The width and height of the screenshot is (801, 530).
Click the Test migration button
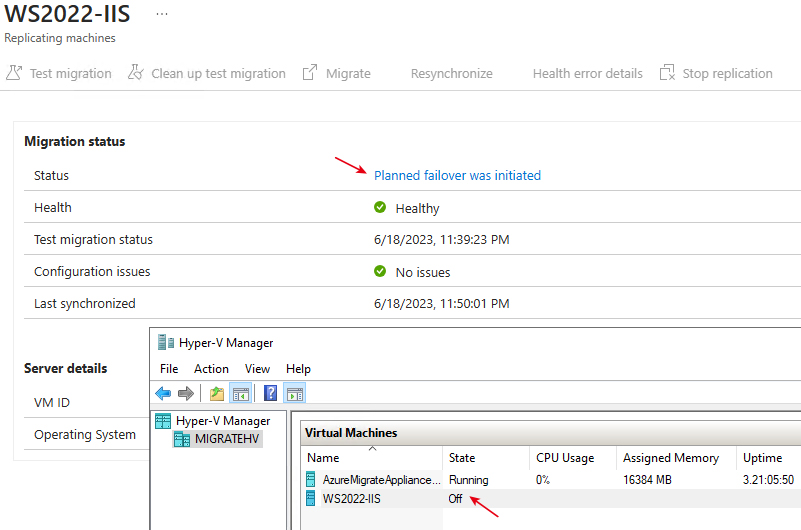pos(59,74)
